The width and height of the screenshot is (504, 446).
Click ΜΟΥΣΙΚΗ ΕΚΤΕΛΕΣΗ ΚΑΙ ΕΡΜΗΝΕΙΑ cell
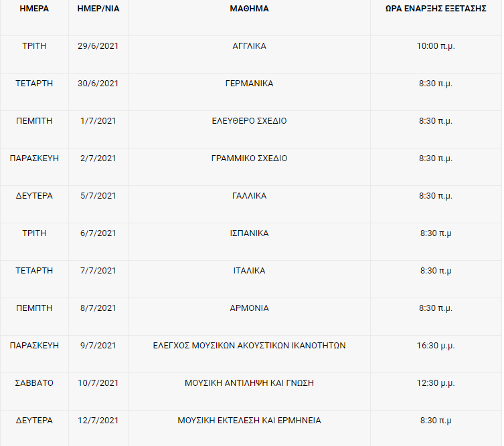pyautogui.click(x=249, y=421)
